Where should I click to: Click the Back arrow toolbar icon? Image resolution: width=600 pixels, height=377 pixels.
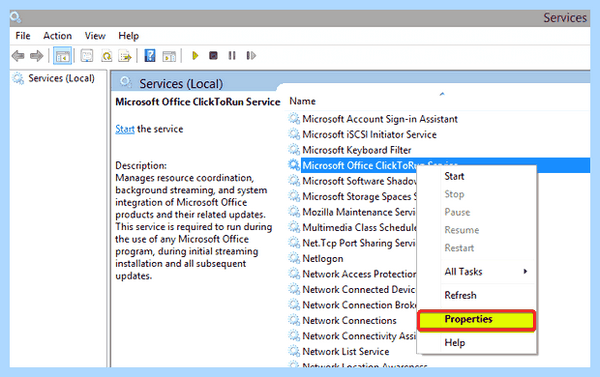(x=18, y=56)
